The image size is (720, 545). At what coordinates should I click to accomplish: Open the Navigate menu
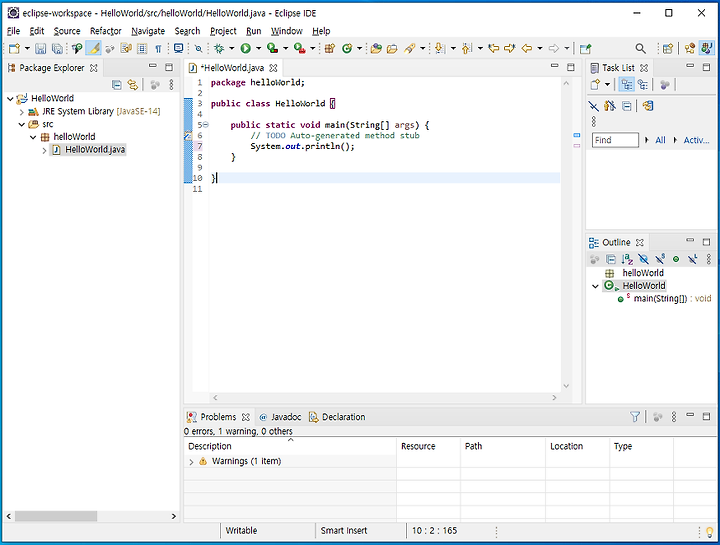[x=148, y=31]
